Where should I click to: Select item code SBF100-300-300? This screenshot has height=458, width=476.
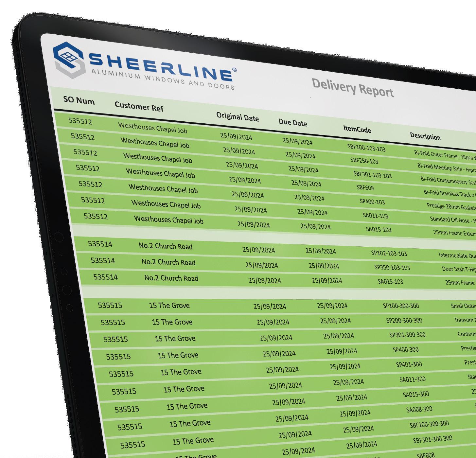[429, 424]
